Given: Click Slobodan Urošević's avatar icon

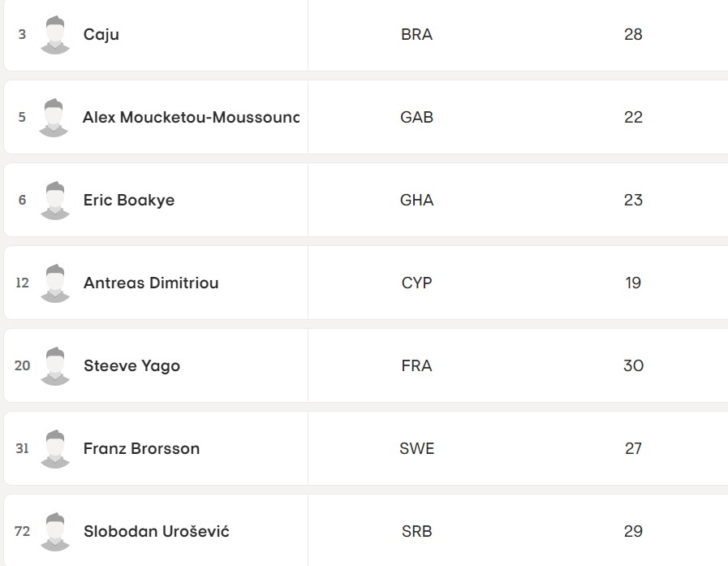Looking at the screenshot, I should (54, 532).
